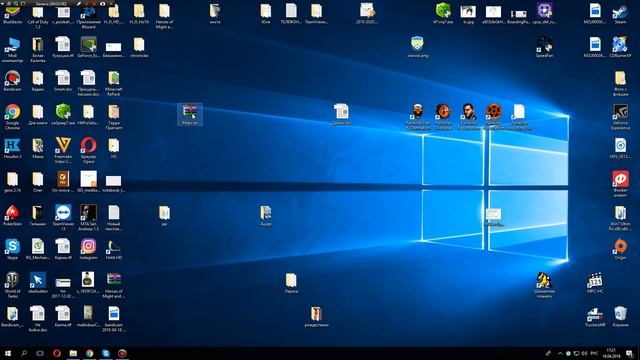Open the Action Center notifications icon
Image resolution: width=640 pixels, height=360 pixels.
tap(629, 353)
